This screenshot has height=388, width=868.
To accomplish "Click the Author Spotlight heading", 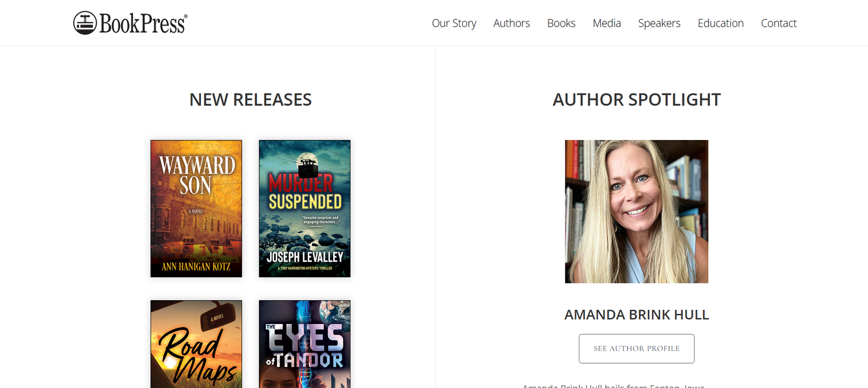I will click(x=636, y=100).
